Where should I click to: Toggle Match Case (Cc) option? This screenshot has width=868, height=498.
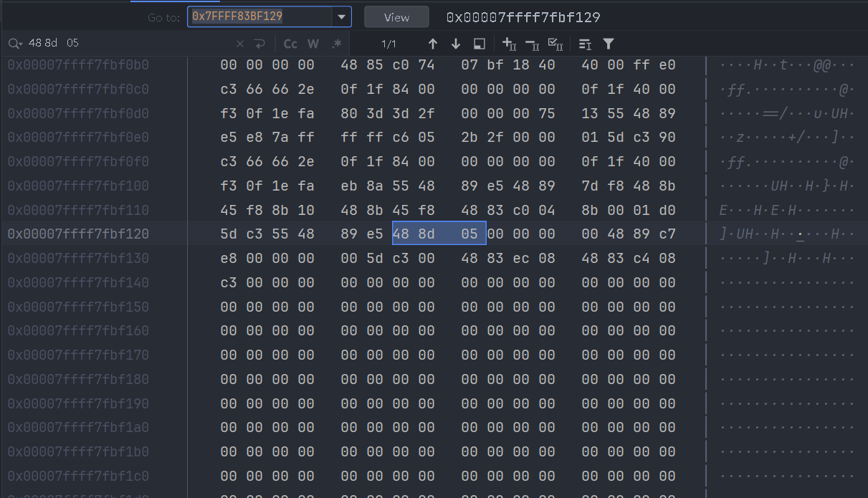point(290,44)
